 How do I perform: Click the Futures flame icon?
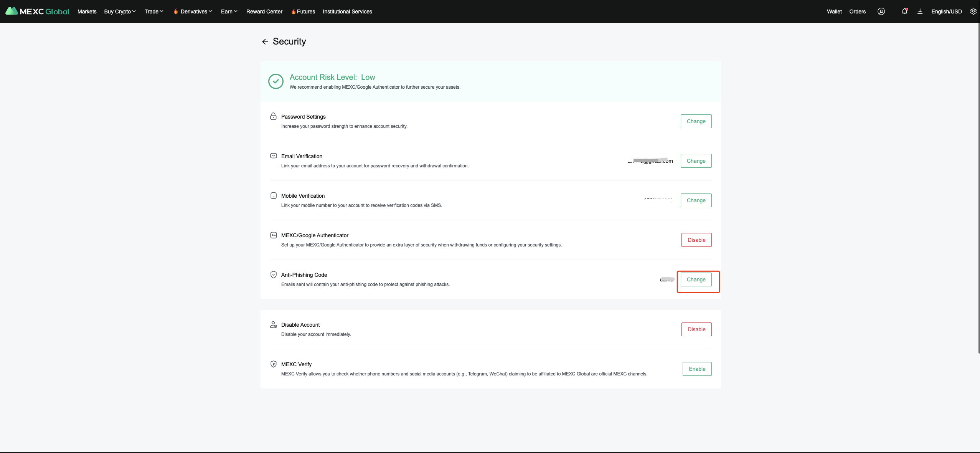293,12
